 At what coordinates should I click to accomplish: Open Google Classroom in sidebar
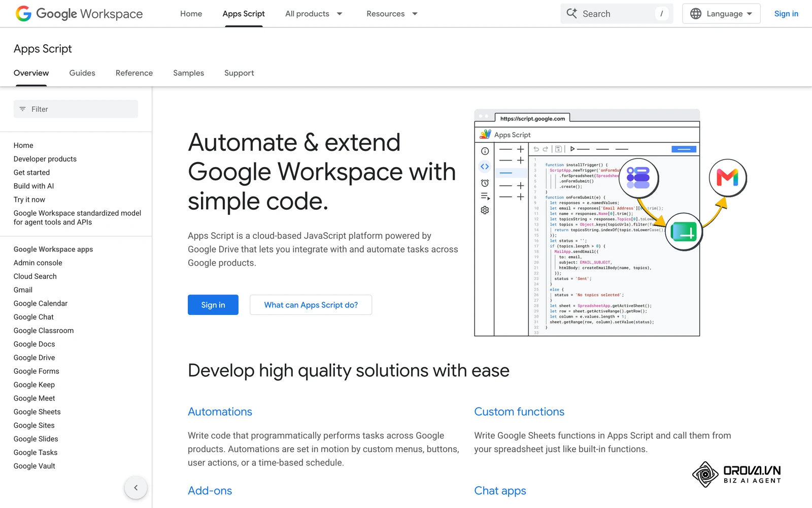pyautogui.click(x=44, y=331)
